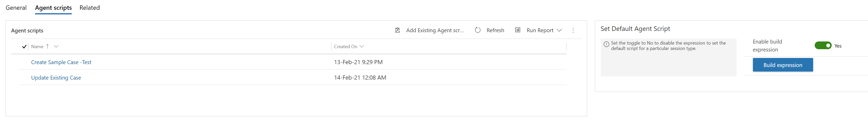Click the Refresh circular arrow icon
Screen dimensions: 868x137
point(477,30)
